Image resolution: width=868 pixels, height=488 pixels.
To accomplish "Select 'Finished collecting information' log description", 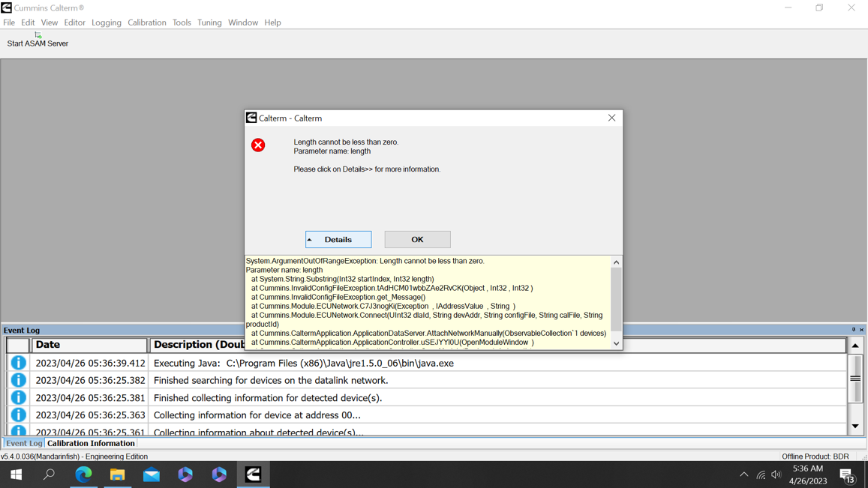I will pos(267,398).
